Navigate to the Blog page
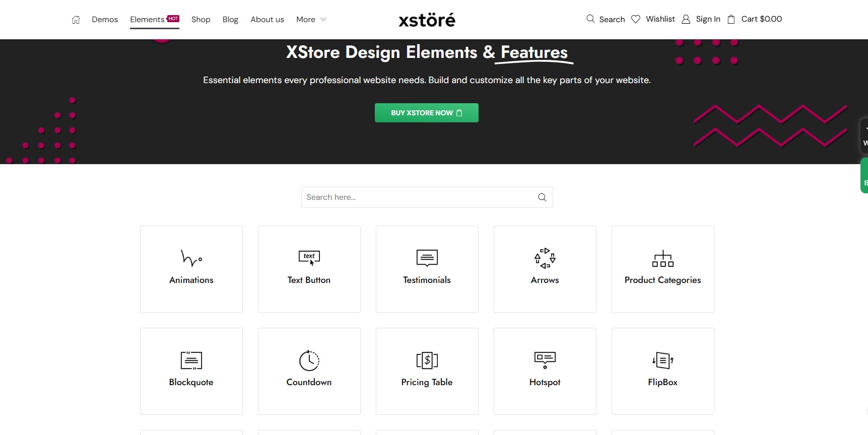Image resolution: width=868 pixels, height=435 pixels. pos(230,20)
